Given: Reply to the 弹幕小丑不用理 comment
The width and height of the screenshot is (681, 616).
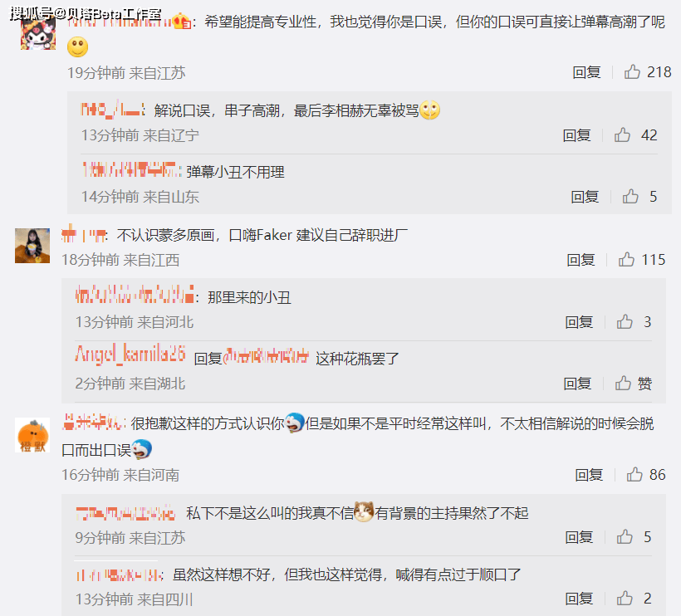Looking at the screenshot, I should 585,197.
